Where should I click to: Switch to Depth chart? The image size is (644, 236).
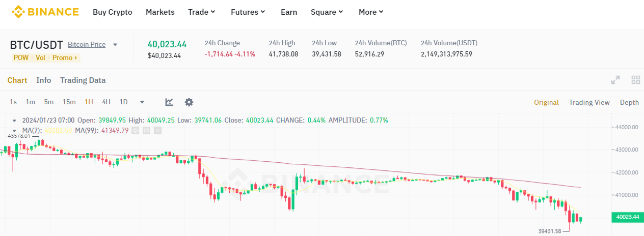tap(629, 102)
